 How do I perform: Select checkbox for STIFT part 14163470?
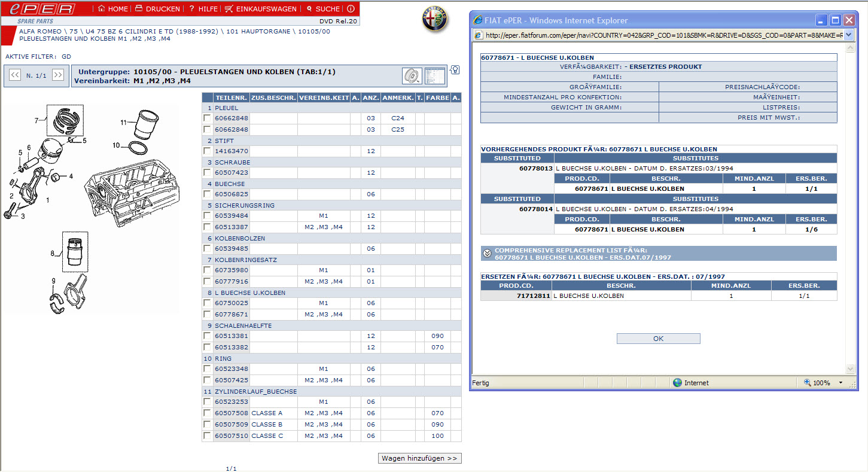click(208, 151)
